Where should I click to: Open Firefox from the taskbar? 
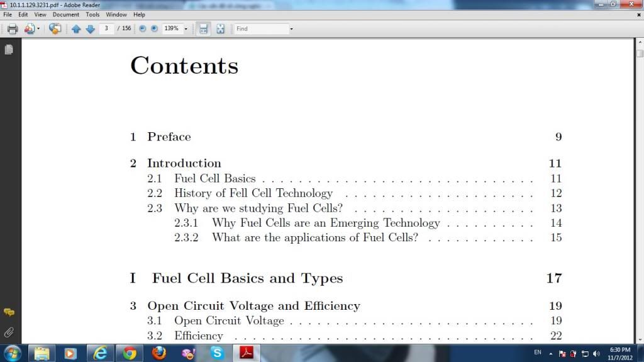159,353
